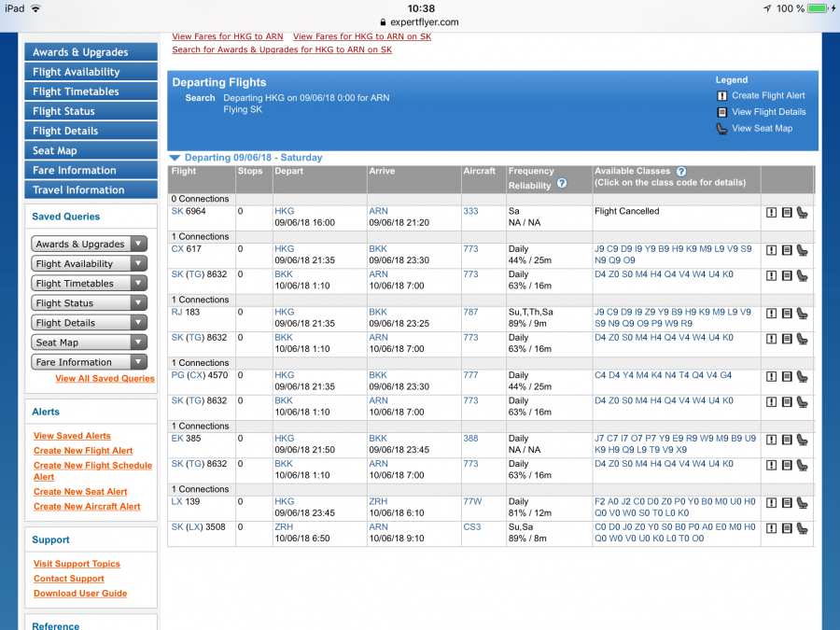Screen dimensions: 840x630
Task: Open flight details icon for LX 139
Action: pos(787,503)
